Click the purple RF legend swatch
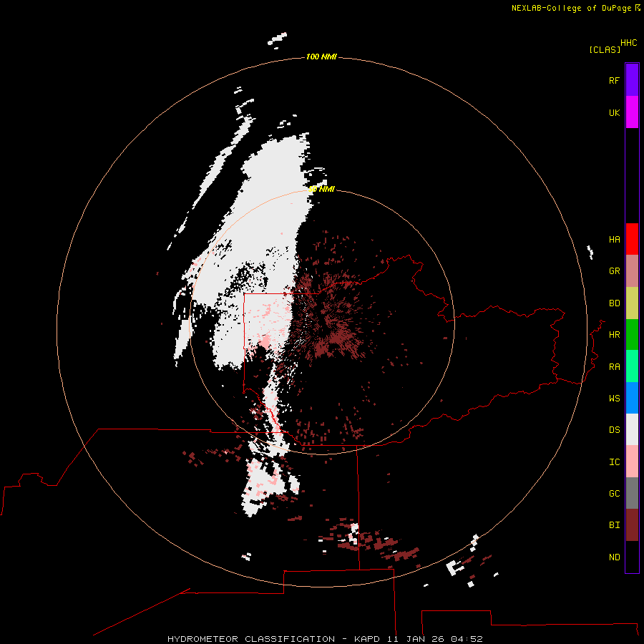644x644 pixels. (x=632, y=80)
